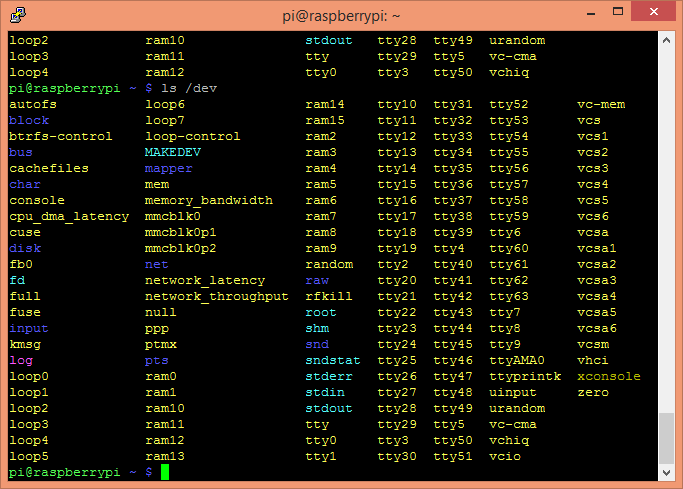Click the cyan 'shm' entry
Image resolution: width=683 pixels, height=489 pixels.
coord(317,329)
